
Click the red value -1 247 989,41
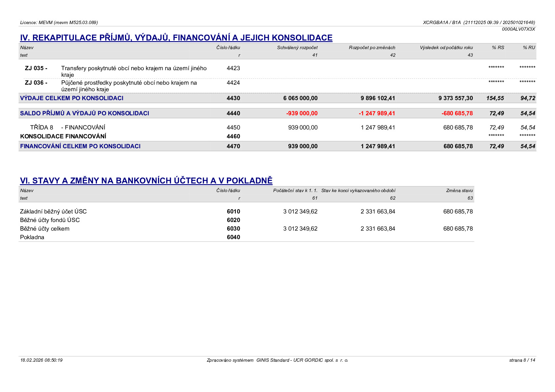tap(377, 113)
